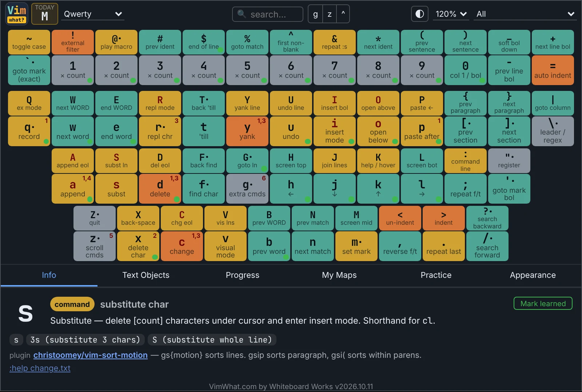Open the Practice tab
The width and height of the screenshot is (582, 392).
[x=436, y=275]
